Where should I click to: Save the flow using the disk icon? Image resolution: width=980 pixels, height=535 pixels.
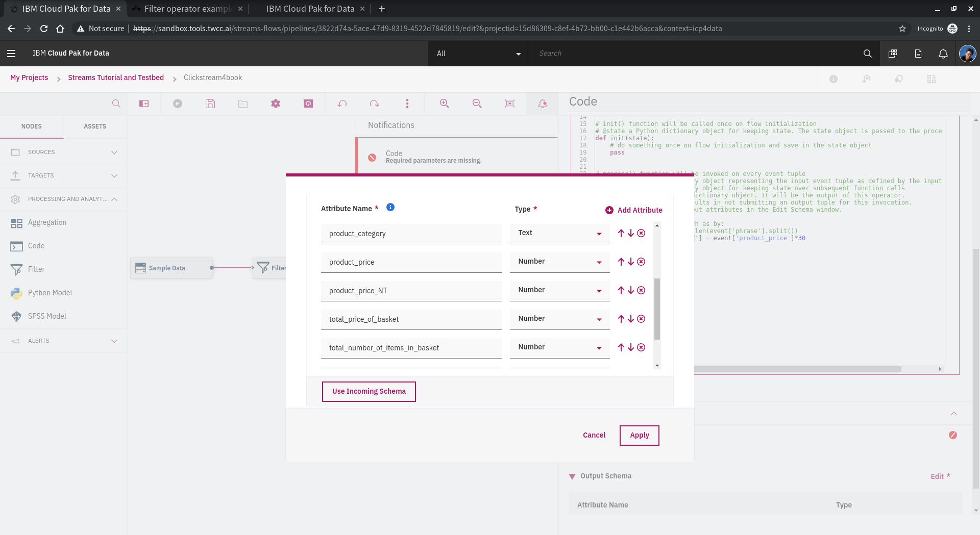click(210, 104)
